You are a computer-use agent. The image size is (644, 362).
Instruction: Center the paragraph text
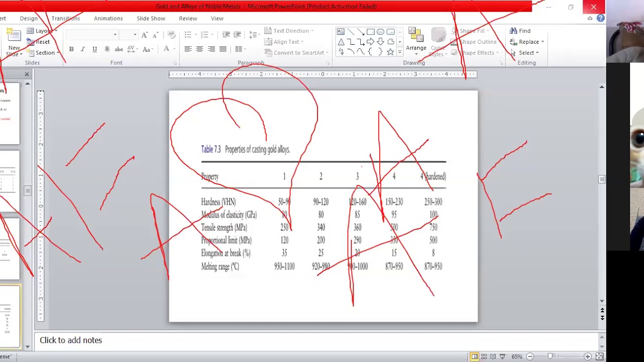click(199, 49)
